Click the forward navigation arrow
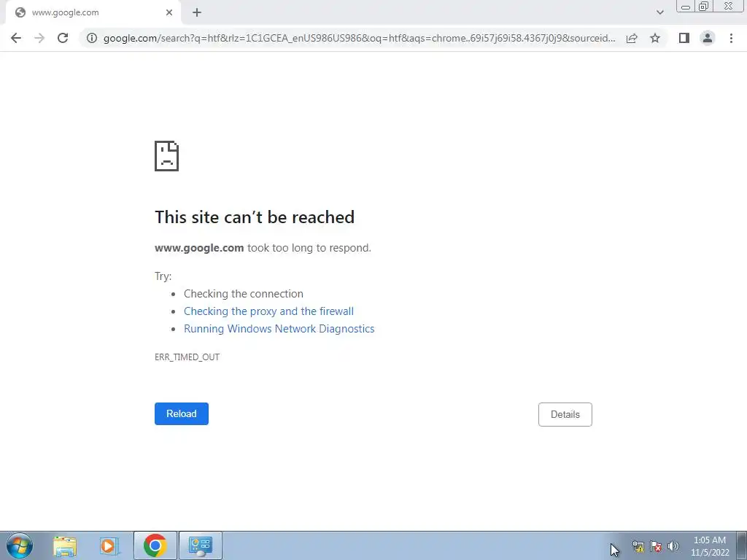The width and height of the screenshot is (747, 560). 39,38
